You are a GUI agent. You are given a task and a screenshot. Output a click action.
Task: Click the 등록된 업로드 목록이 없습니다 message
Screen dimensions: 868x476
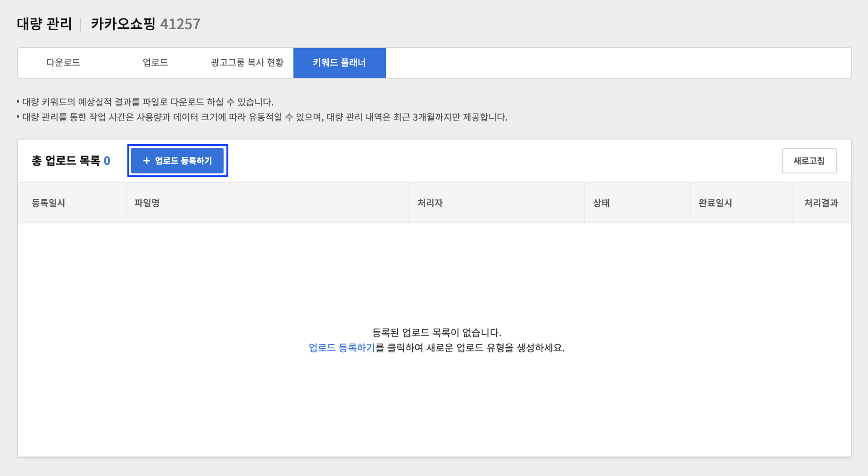pyautogui.click(x=436, y=333)
